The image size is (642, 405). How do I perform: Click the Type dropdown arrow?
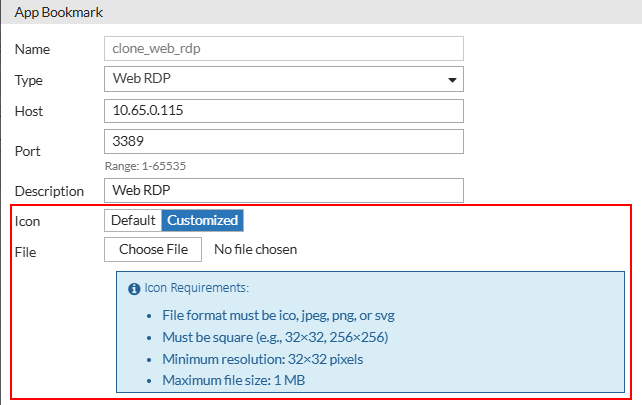click(x=452, y=80)
